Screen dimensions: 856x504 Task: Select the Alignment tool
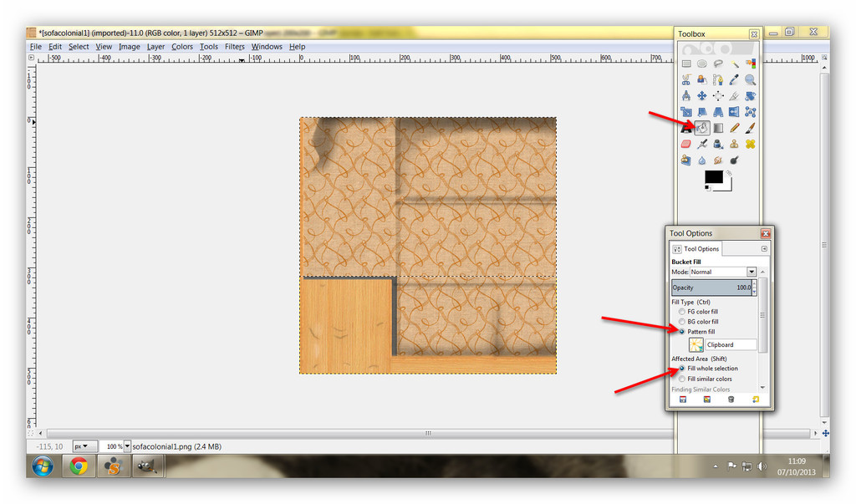tap(718, 96)
